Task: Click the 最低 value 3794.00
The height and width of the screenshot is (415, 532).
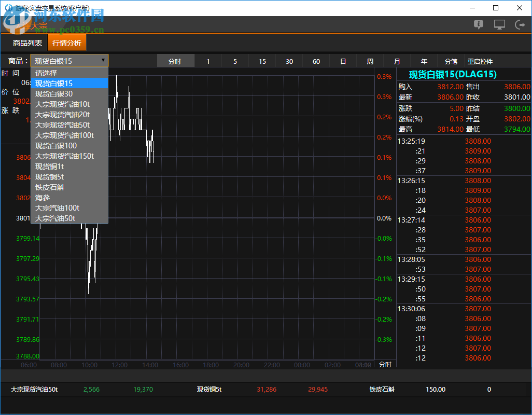Action: [x=517, y=129]
